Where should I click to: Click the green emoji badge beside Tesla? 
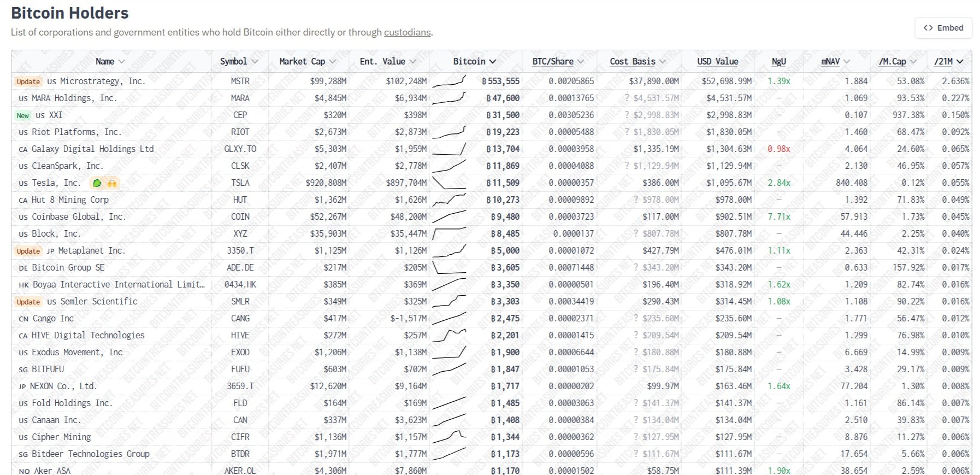point(97,183)
